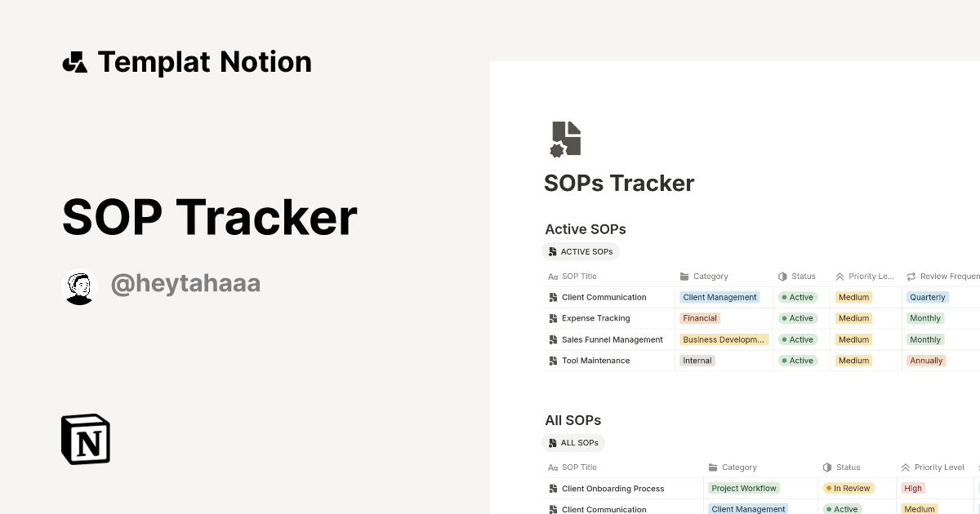Click the Aa icon beside SOP Title
The width and height of the screenshot is (980, 514).
(552, 277)
